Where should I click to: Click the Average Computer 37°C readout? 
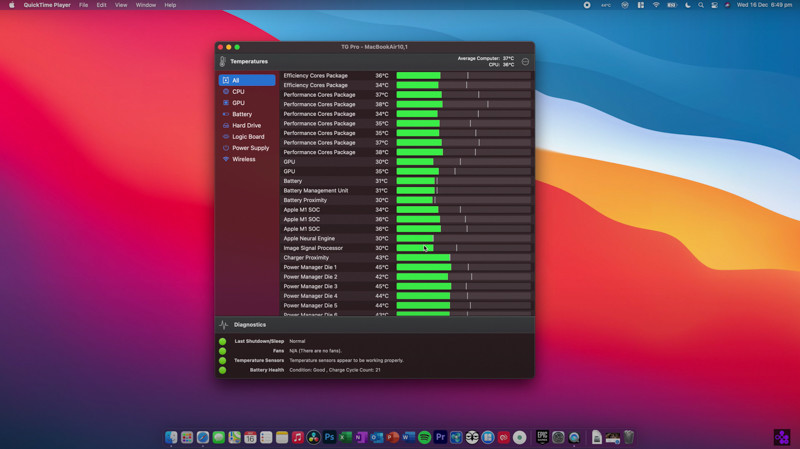tap(486, 58)
